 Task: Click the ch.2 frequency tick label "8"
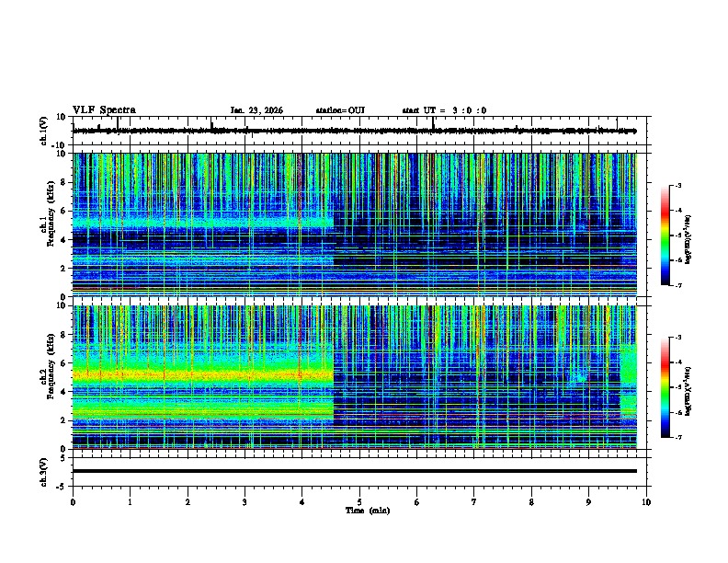pos(63,335)
